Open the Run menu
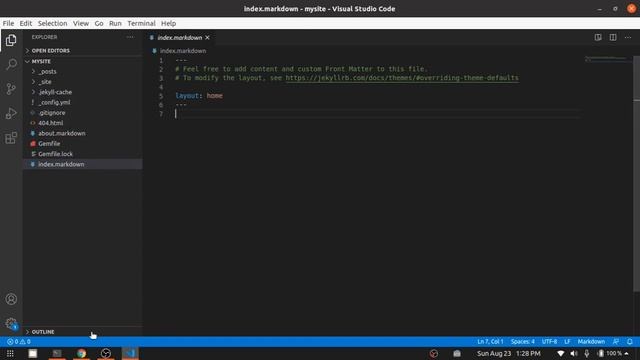The height and width of the screenshot is (360, 640). click(x=115, y=23)
